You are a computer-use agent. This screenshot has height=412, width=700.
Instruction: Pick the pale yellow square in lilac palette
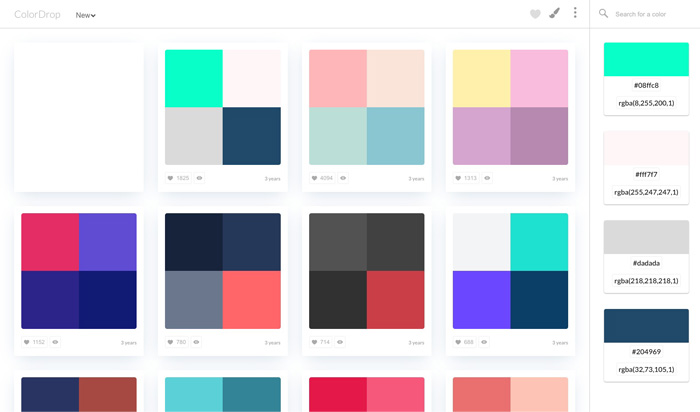481,79
